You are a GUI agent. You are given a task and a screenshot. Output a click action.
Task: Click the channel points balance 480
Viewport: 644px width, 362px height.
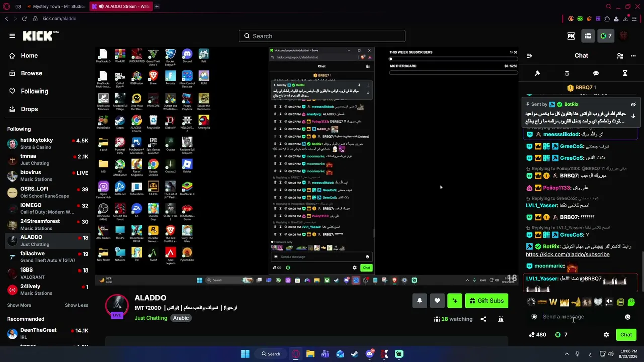pos(537,335)
